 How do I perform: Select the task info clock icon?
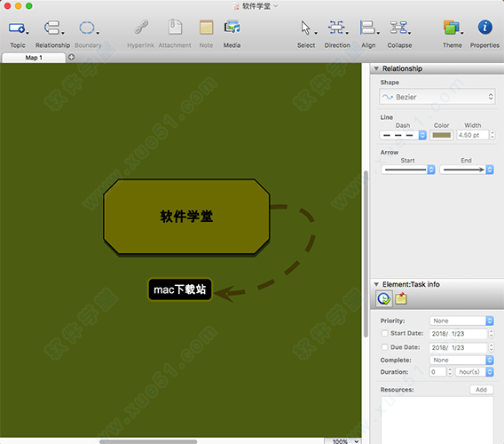pyautogui.click(x=384, y=299)
